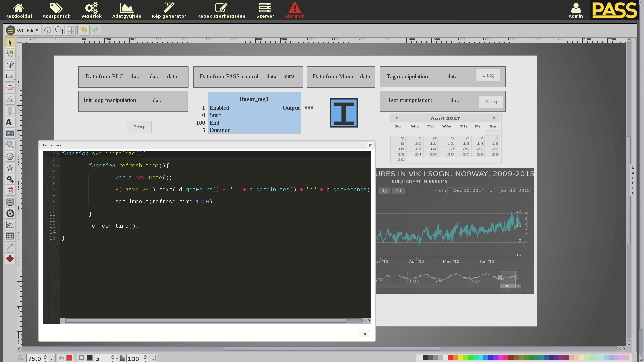Screen dimensions: 644x362
Task: Select the line Chart tool
Action: [10, 225]
